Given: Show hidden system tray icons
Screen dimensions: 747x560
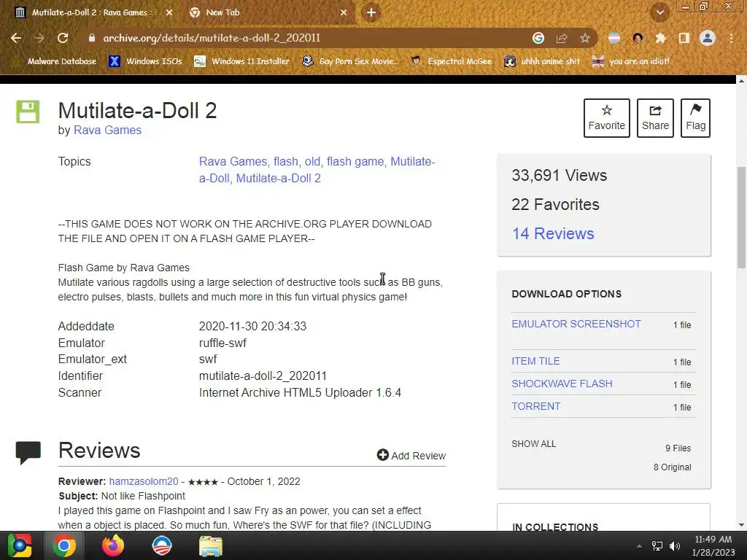Looking at the screenshot, I should 639,546.
